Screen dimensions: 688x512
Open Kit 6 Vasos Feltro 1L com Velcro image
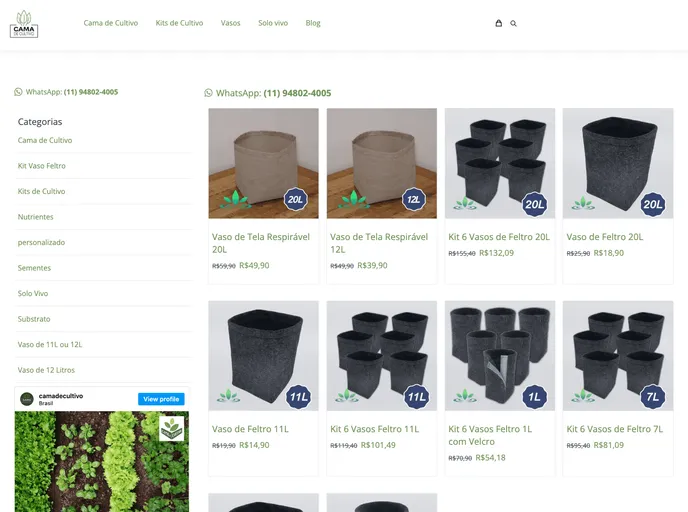click(x=499, y=356)
